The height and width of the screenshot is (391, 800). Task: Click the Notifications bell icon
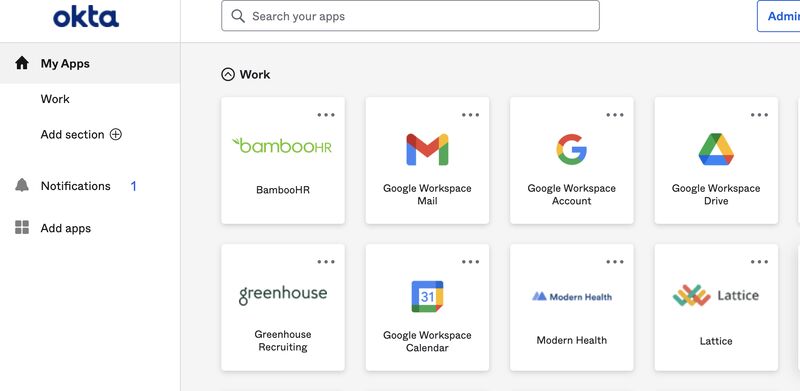click(x=22, y=185)
